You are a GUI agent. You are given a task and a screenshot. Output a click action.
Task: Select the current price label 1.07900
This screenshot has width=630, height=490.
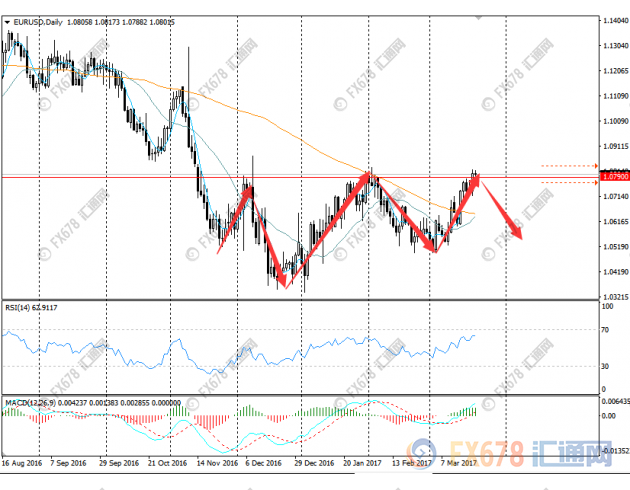point(615,176)
